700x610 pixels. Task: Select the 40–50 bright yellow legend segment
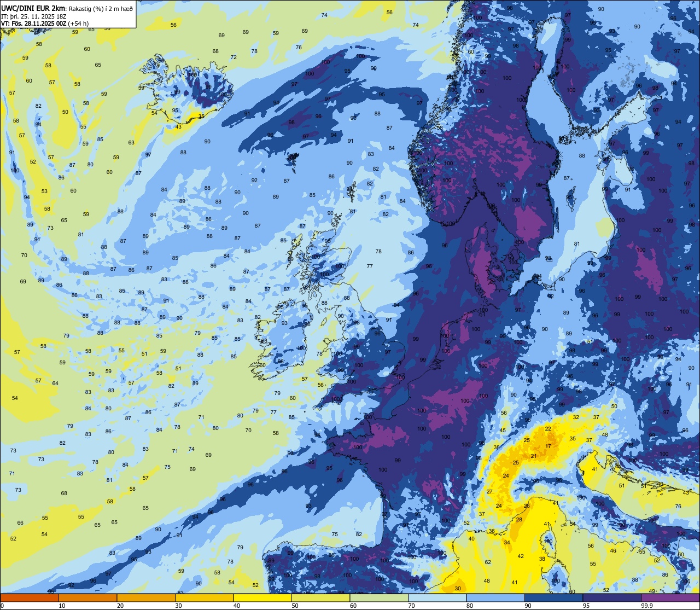coord(262,597)
